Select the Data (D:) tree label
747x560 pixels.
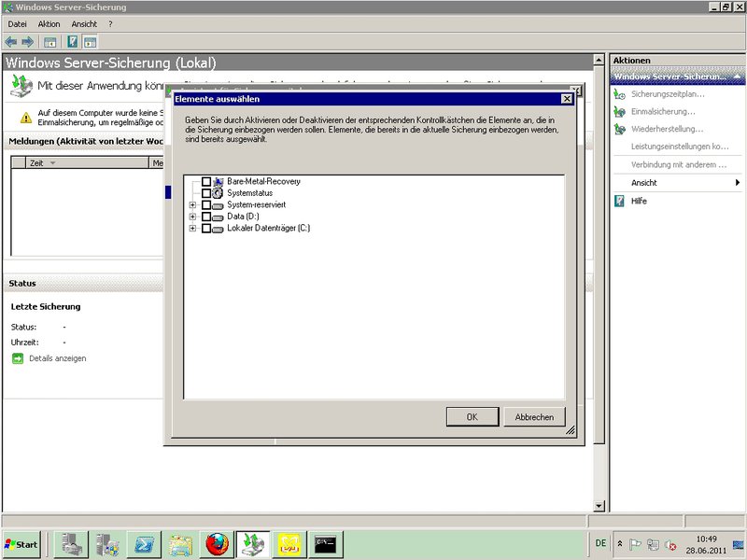tap(243, 217)
